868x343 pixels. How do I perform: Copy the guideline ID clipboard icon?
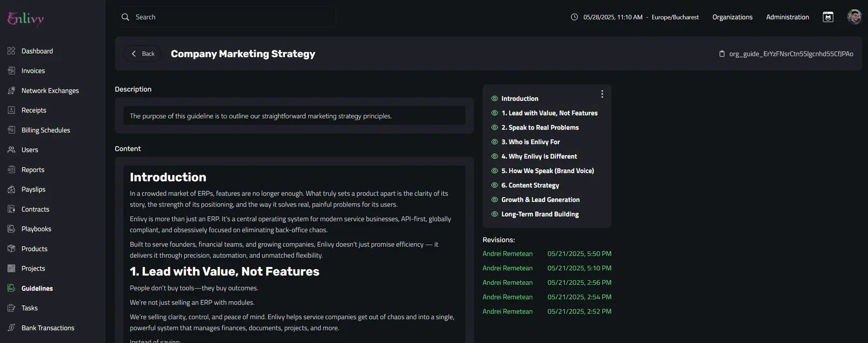722,54
